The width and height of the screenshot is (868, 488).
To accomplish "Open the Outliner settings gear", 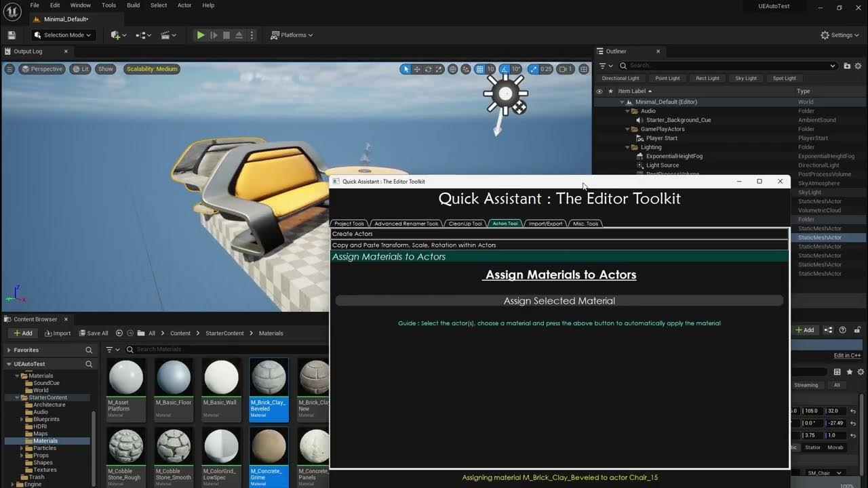I will [x=859, y=66].
